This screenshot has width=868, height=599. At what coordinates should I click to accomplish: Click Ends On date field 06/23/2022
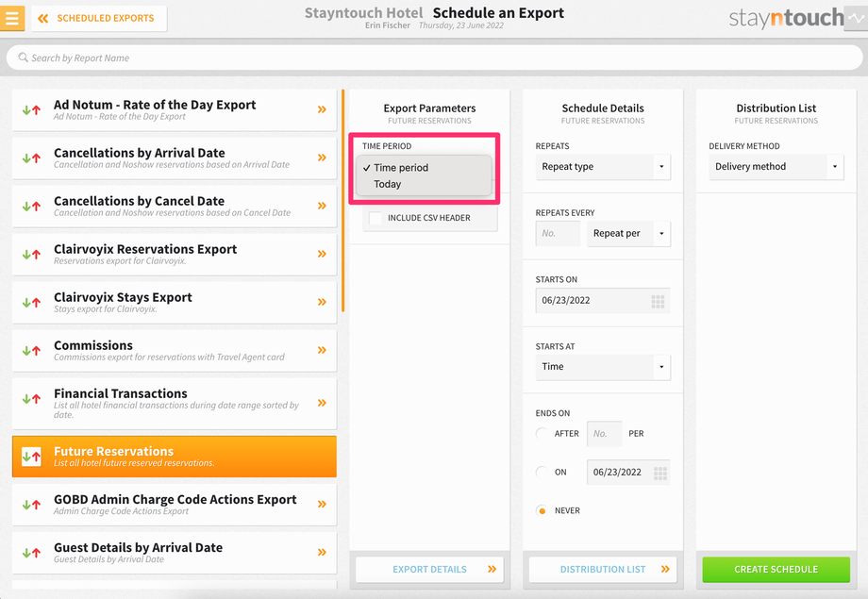(628, 473)
